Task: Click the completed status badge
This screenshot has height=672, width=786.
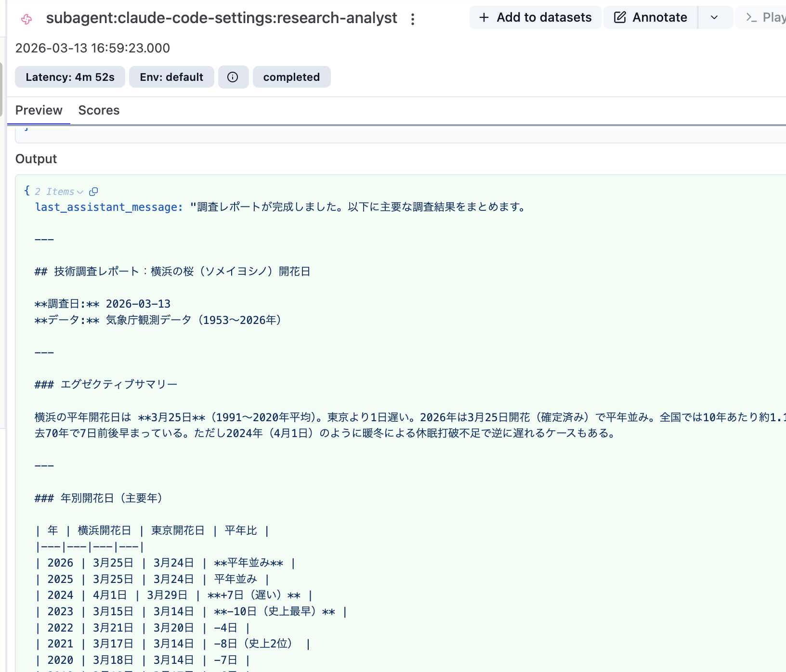Action: [291, 77]
